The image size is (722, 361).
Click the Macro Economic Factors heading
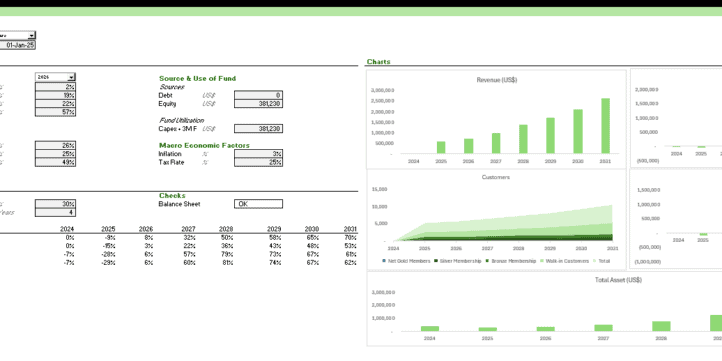coord(204,146)
